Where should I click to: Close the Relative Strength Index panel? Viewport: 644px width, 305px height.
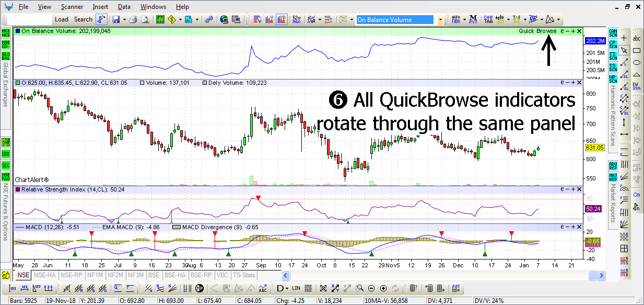[x=579, y=189]
